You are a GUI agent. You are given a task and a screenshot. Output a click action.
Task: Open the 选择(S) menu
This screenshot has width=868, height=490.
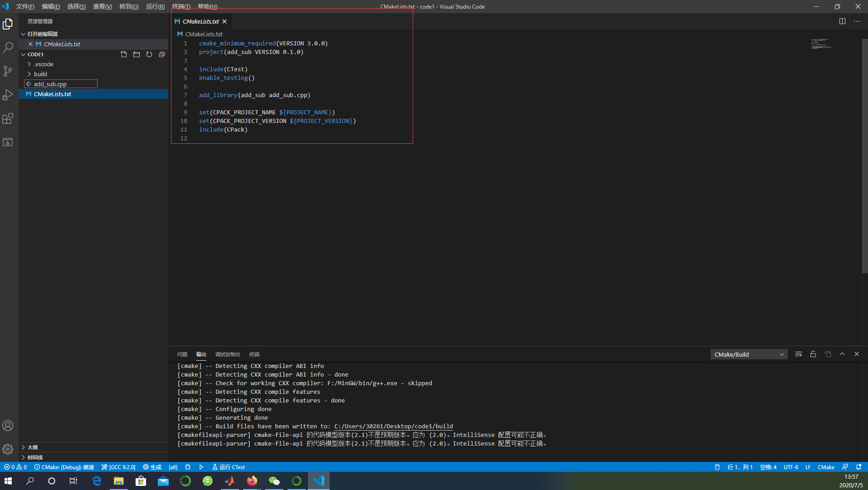pyautogui.click(x=77, y=6)
